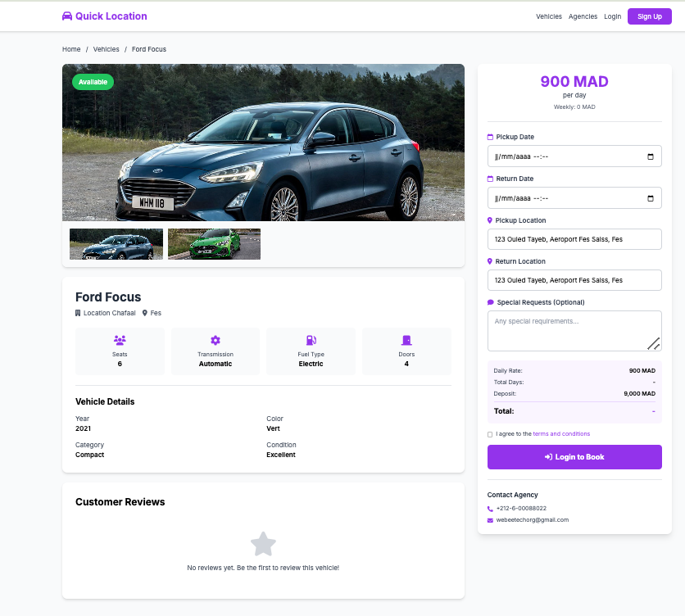The image size is (685, 616).
Task: Click the main Ford Focus photo
Action: click(263, 143)
